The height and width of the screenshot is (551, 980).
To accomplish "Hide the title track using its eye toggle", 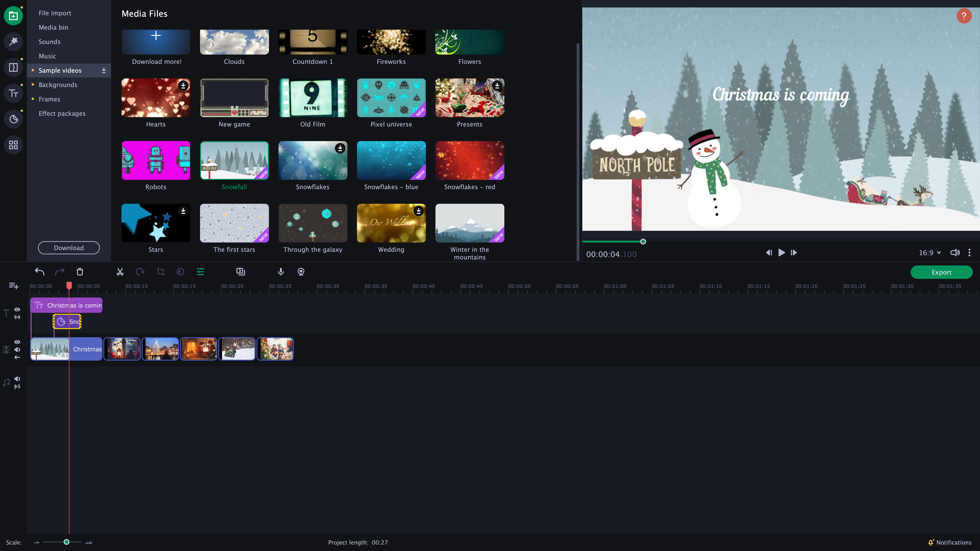I will point(17,309).
